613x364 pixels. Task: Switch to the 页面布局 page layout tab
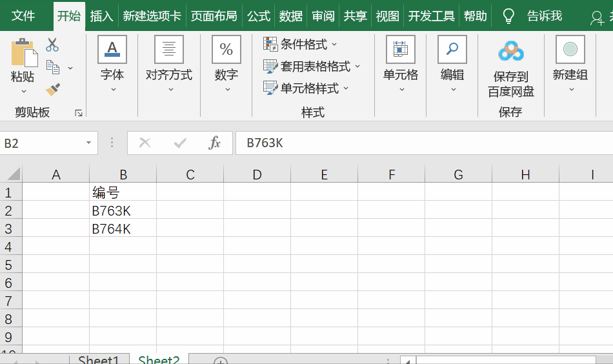214,16
